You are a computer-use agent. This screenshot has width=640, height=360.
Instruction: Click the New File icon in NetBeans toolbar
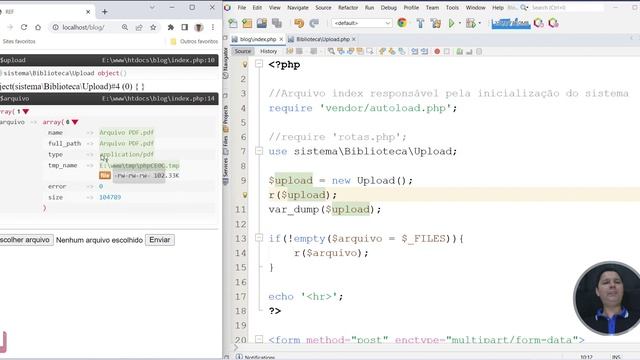coord(233,23)
